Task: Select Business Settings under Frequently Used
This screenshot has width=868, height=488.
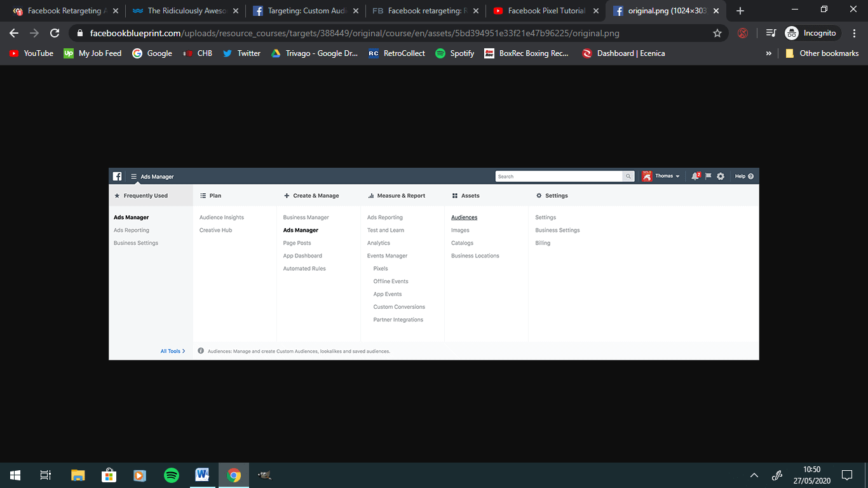Action: point(136,243)
